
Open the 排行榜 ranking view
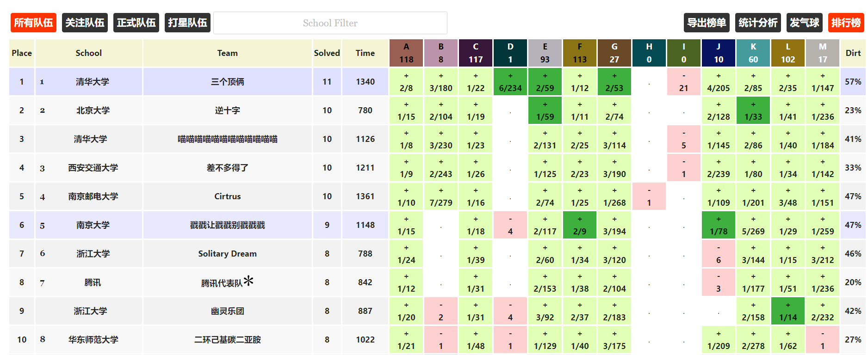(x=846, y=23)
